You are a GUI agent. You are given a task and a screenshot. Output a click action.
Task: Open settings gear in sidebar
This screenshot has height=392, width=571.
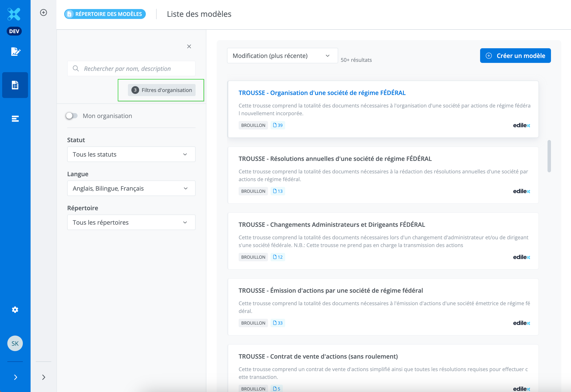tap(15, 310)
